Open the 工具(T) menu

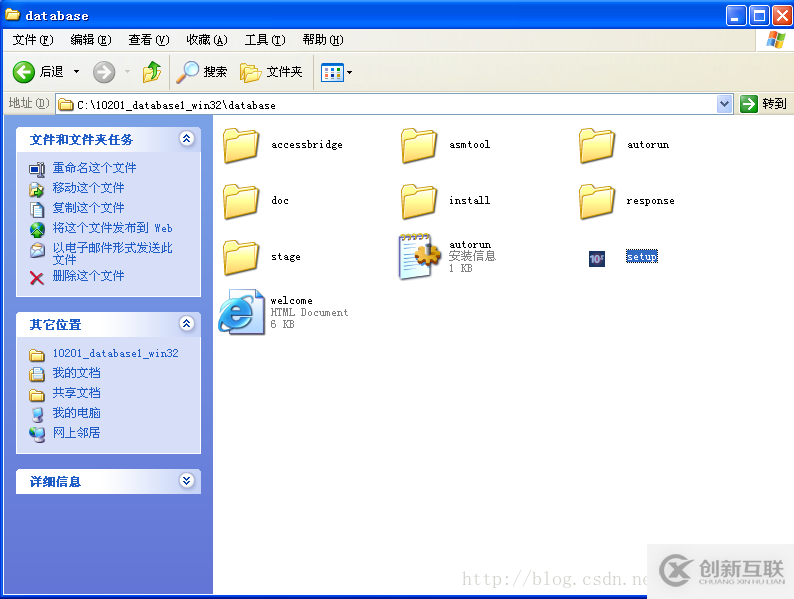[265, 39]
